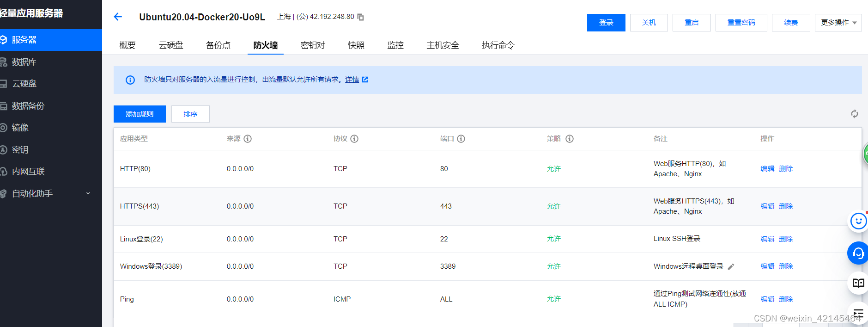
Task: Click the 服务器 sidebar icon
Action: coord(3,40)
